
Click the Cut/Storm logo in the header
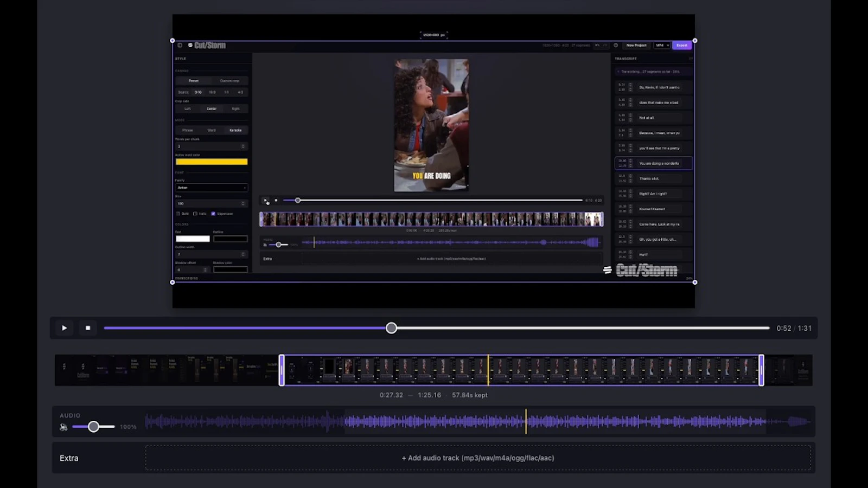207,46
